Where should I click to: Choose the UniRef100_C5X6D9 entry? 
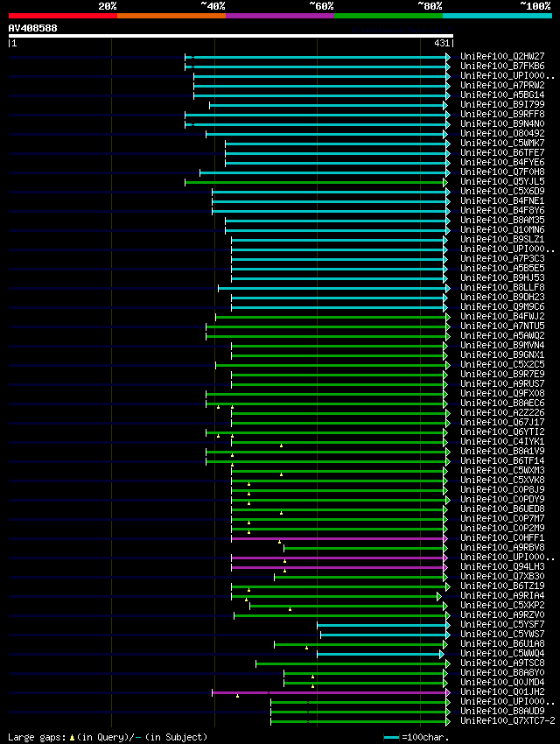(x=502, y=191)
